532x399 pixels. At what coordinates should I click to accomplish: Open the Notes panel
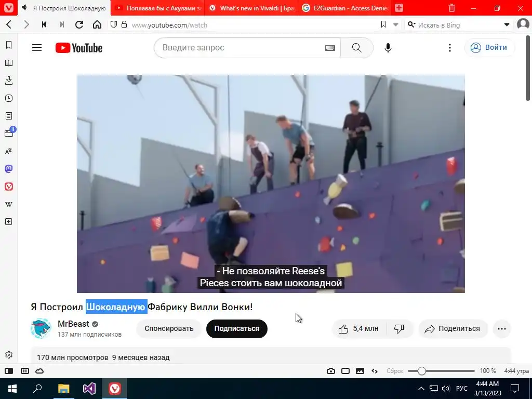(9, 116)
